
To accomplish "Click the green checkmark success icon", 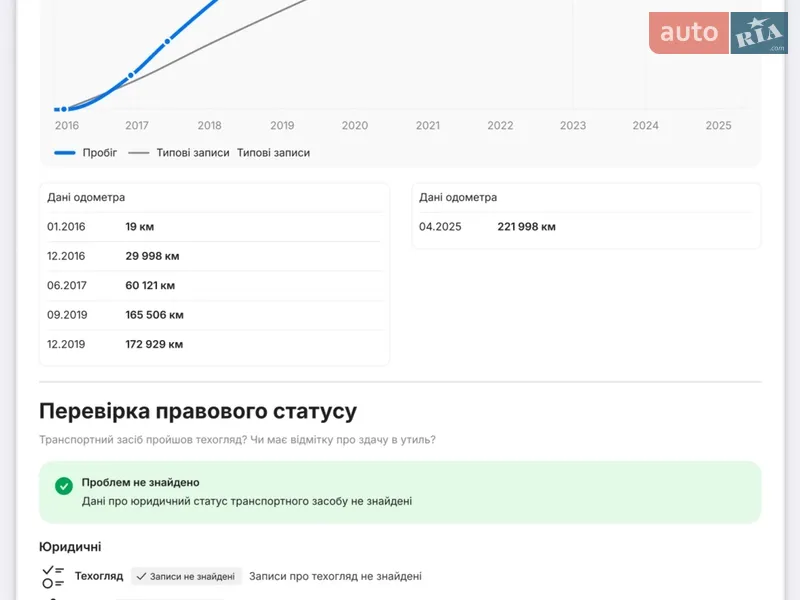I will 64,486.
